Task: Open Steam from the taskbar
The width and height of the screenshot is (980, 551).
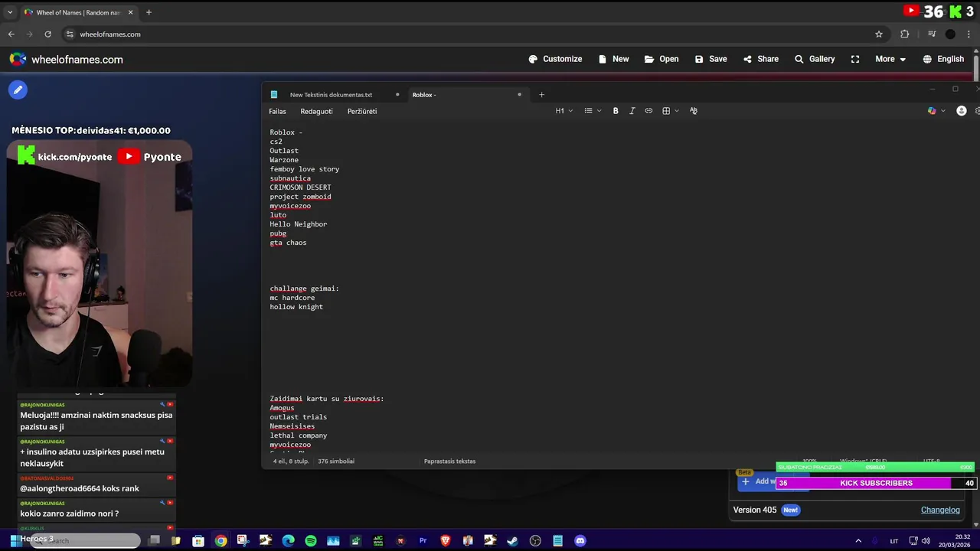Action: (513, 541)
